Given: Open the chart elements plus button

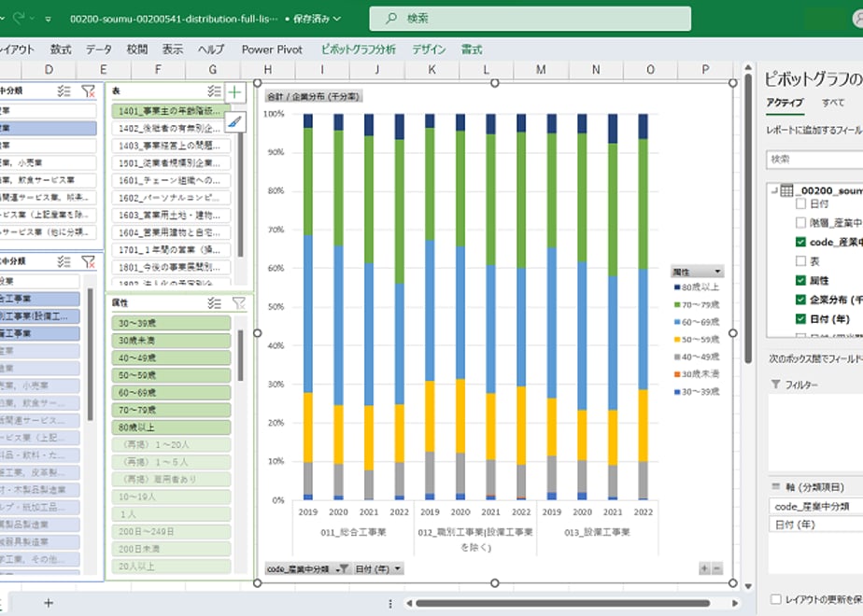Looking at the screenshot, I should 235,92.
